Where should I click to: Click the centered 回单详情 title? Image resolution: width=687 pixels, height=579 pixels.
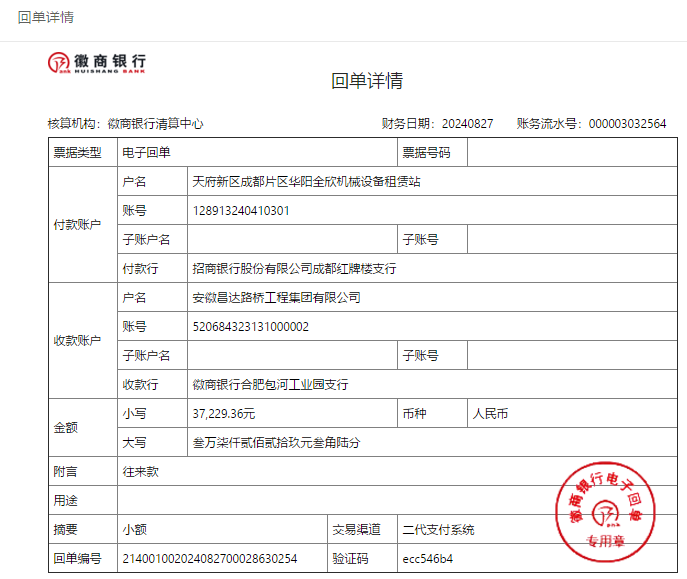367,81
